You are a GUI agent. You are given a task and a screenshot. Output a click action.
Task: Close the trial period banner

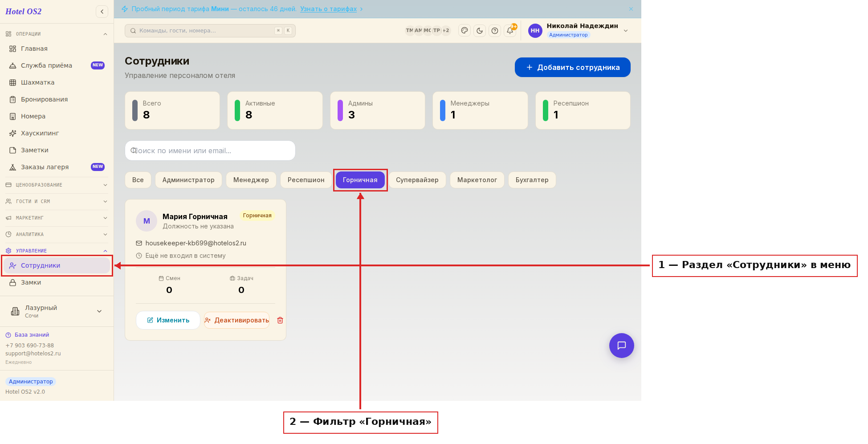coord(631,9)
